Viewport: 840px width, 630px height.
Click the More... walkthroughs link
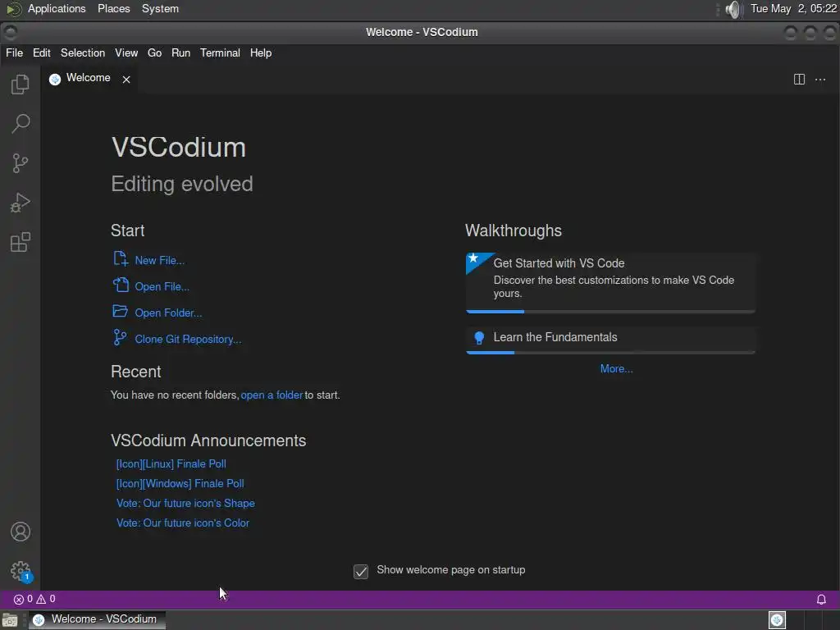point(616,368)
